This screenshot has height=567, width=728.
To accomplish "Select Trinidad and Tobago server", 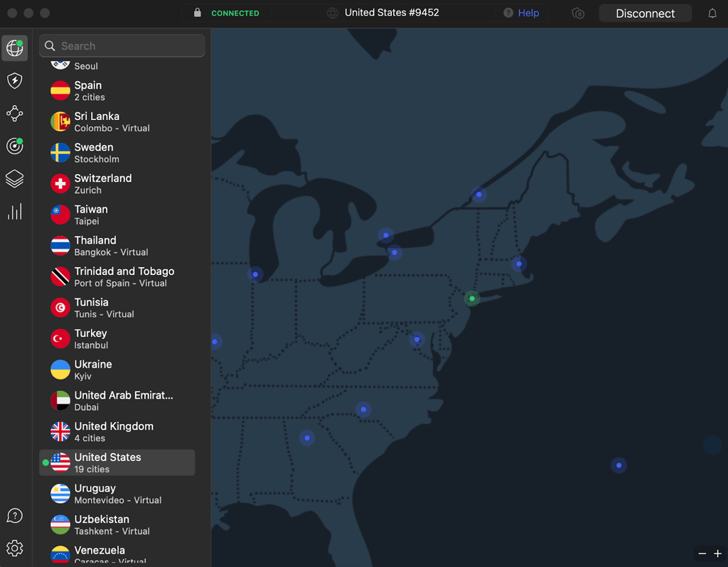I will (117, 276).
